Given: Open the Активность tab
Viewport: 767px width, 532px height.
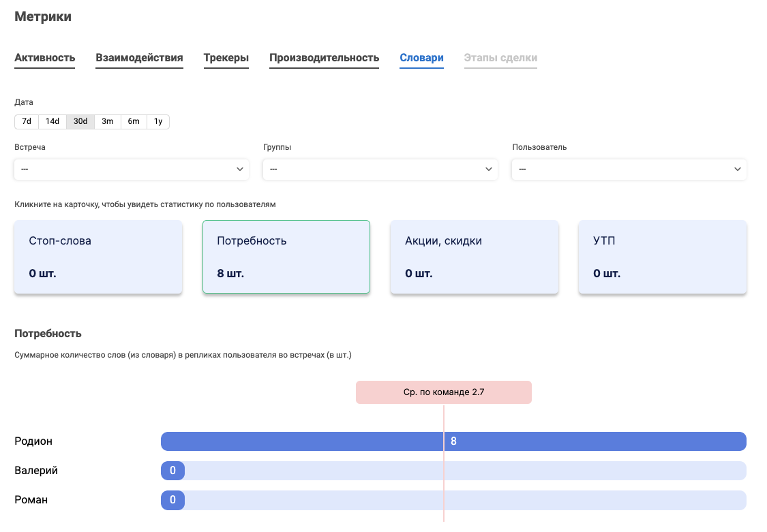Looking at the screenshot, I should tap(45, 58).
